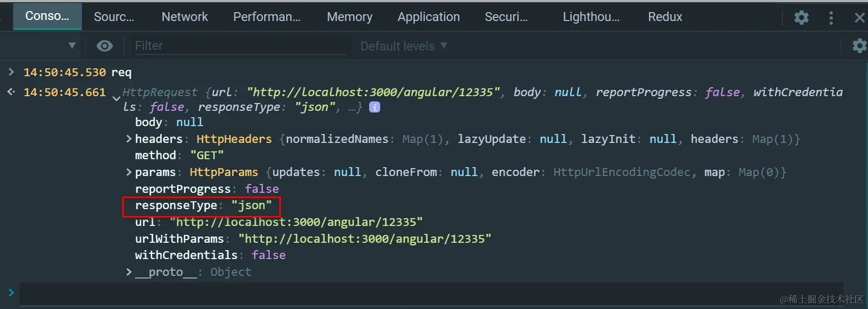Click the urlWithParams value
868x309 pixels.
tap(365, 239)
